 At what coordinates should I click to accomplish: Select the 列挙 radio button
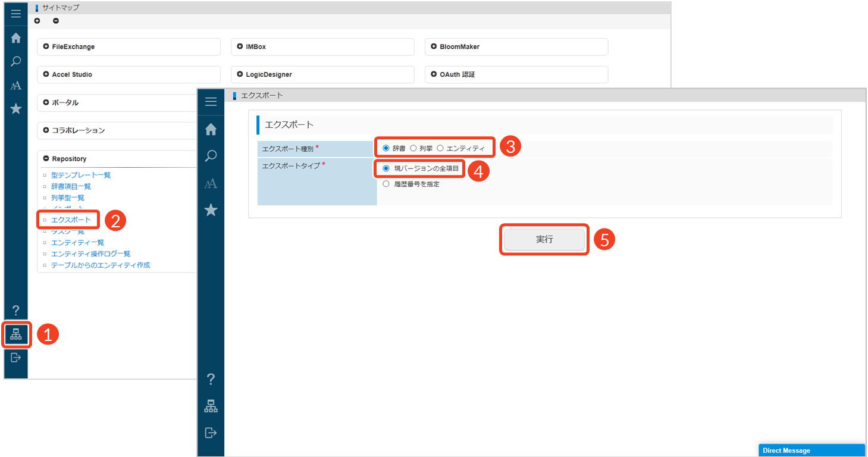click(x=413, y=148)
